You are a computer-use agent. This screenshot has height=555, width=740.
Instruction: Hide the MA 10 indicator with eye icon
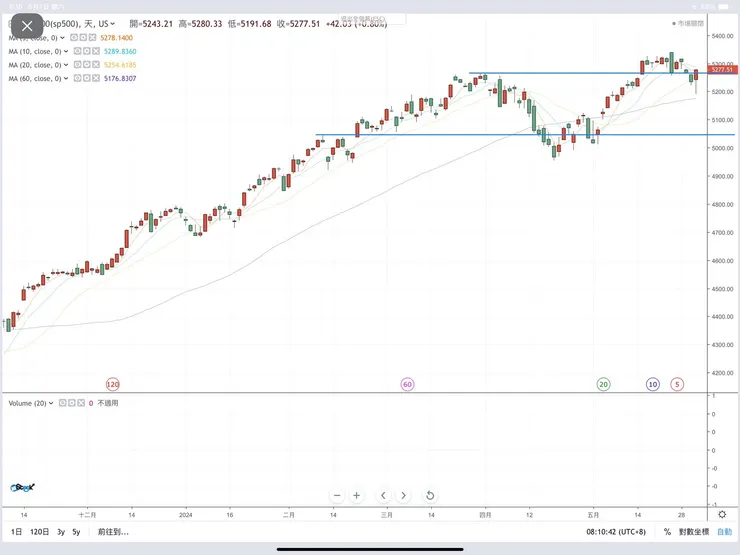coord(77,51)
